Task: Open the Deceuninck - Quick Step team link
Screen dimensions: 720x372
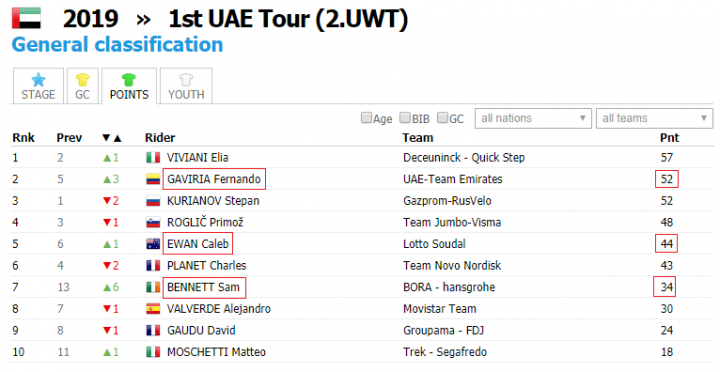Action: coord(464,158)
